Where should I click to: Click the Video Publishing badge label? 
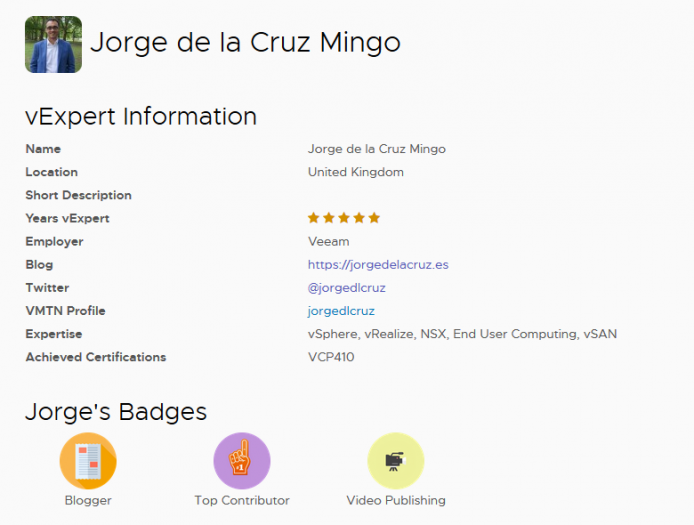coord(396,500)
